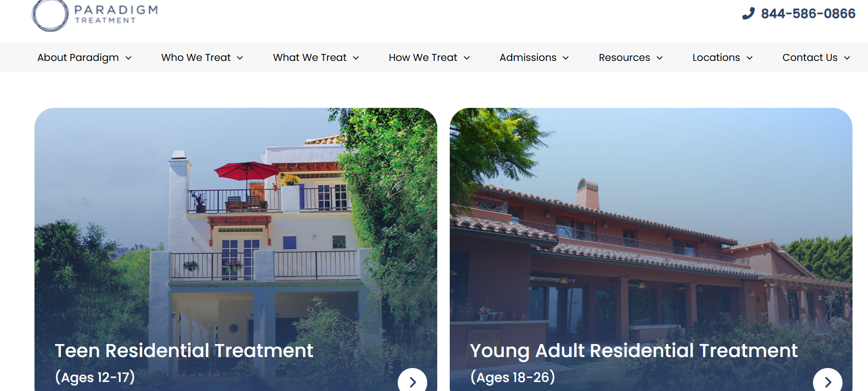Open the Who We Treat menu
This screenshot has height=391, width=868.
pyautogui.click(x=196, y=57)
